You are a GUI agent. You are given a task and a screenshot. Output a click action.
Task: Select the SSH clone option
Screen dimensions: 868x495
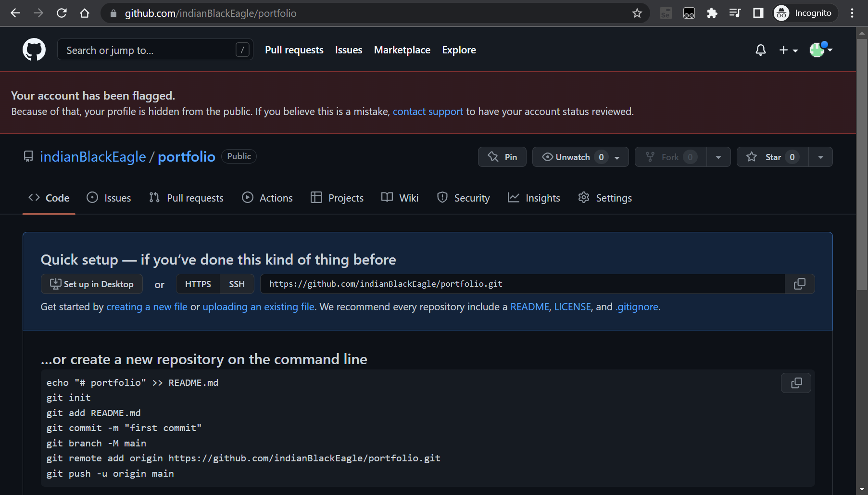237,284
